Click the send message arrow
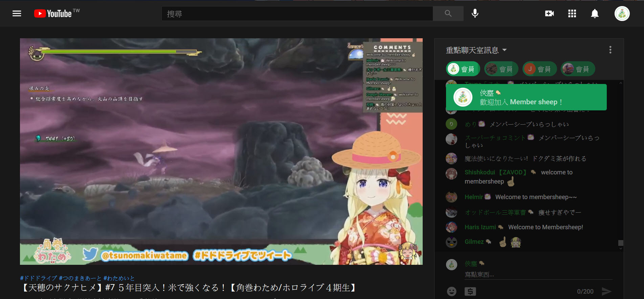 click(x=606, y=291)
